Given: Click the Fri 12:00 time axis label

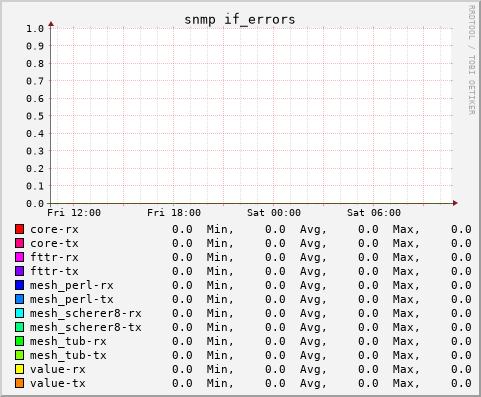Looking at the screenshot, I should click(74, 213).
